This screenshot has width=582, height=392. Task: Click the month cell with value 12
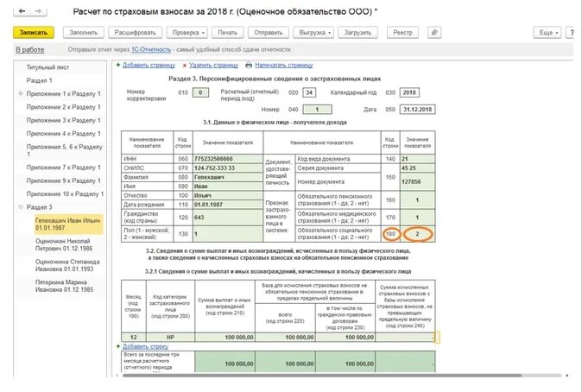tap(134, 337)
